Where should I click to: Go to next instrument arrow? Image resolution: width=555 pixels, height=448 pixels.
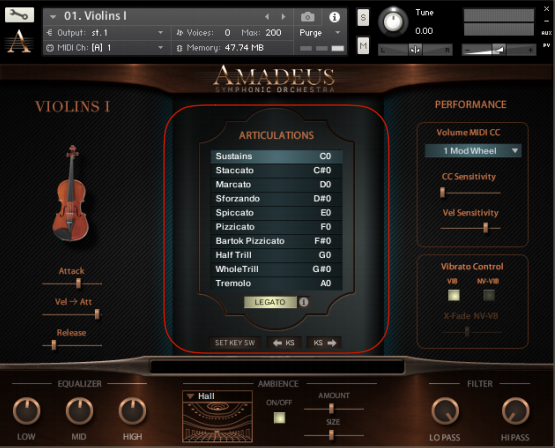(x=283, y=17)
